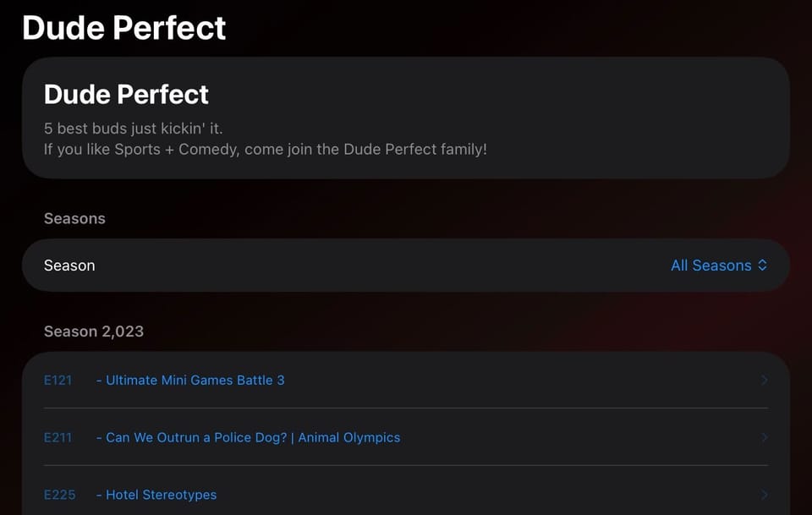Select the Ultimate Mini Games Battle 3 row
Screen dimensions: 812x515
406,381
